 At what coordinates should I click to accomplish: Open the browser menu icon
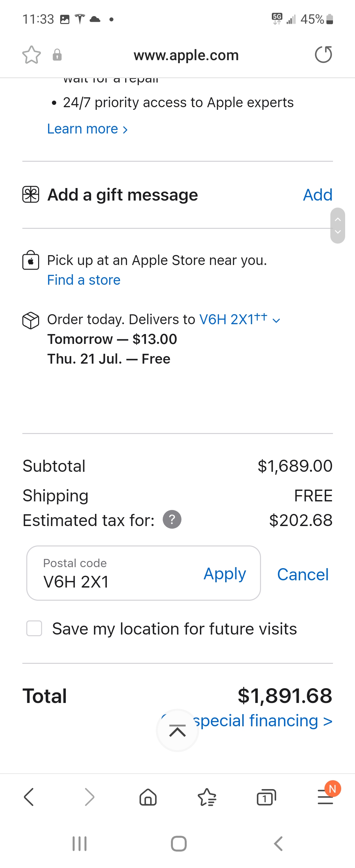coord(325,797)
